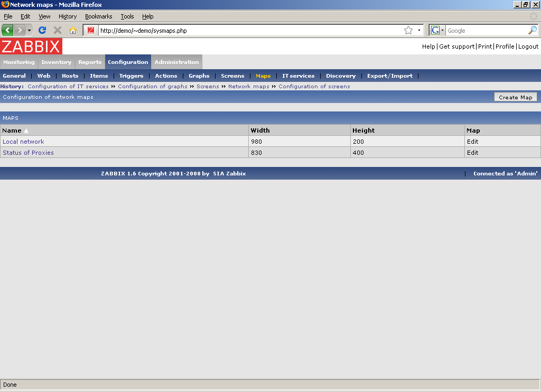Go to Items configuration
The image size is (541, 392).
click(99, 76)
